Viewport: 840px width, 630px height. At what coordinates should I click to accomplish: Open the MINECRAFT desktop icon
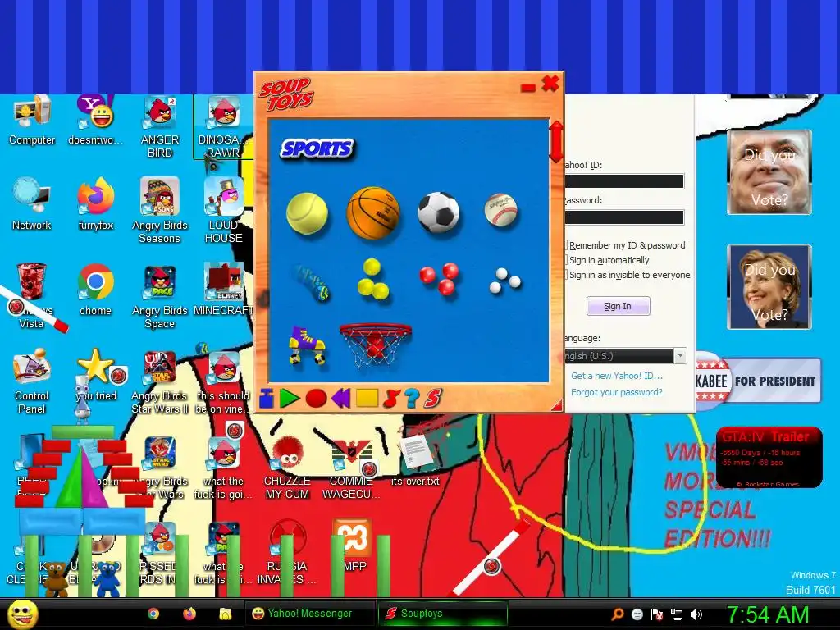click(223, 290)
